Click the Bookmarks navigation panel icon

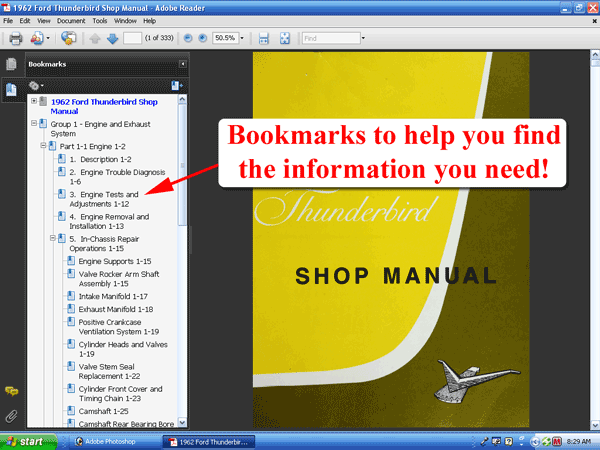pos(11,90)
